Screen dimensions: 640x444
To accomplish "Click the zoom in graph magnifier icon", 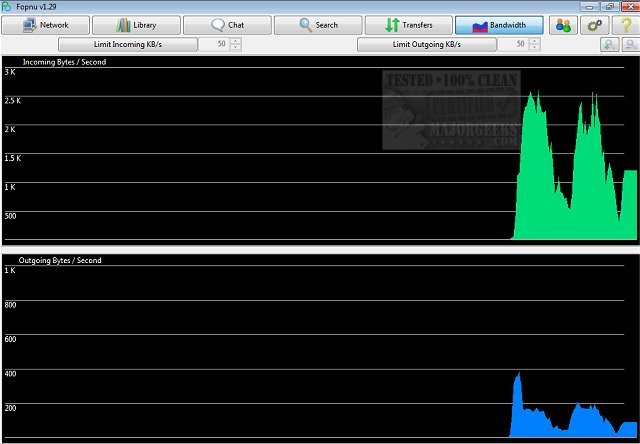I will (x=610, y=44).
